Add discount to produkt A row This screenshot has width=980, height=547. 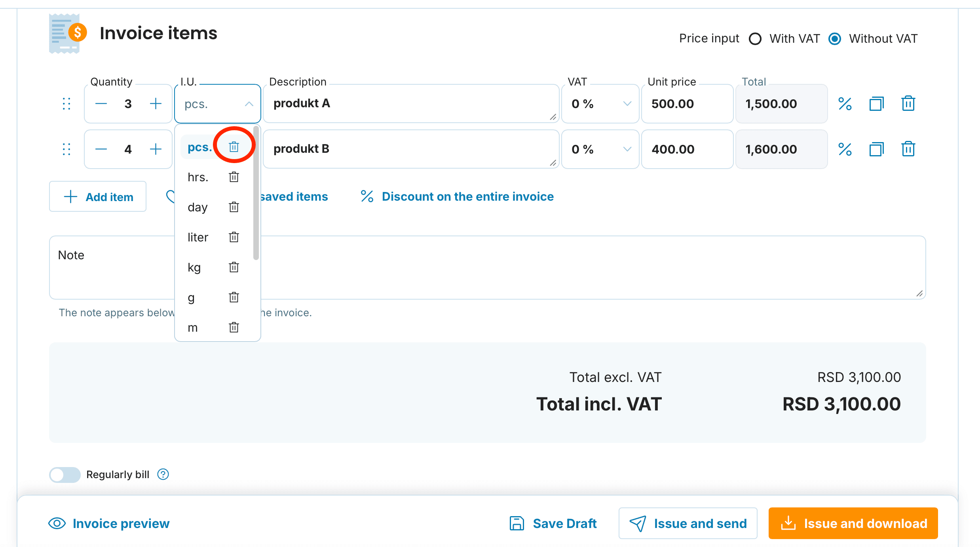tap(845, 104)
